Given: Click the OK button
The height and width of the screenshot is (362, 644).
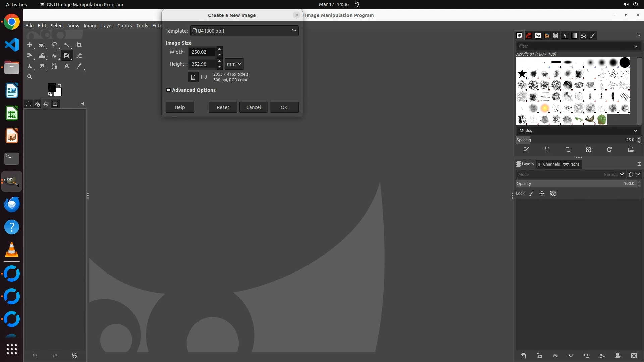Looking at the screenshot, I should (284, 107).
